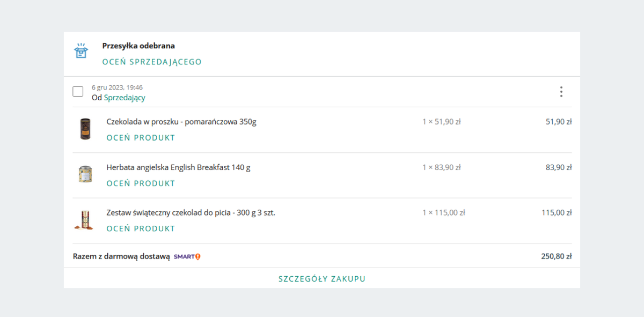Rate the Zestaw świąteczny czekolad product
The image size is (644, 317).
point(141,228)
